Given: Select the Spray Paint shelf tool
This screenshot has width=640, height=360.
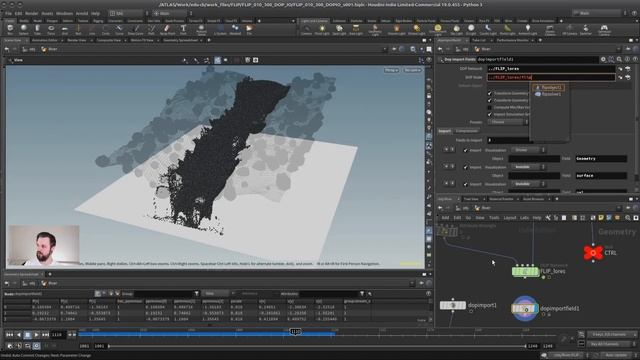Looking at the screenshot, I should (x=167, y=30).
